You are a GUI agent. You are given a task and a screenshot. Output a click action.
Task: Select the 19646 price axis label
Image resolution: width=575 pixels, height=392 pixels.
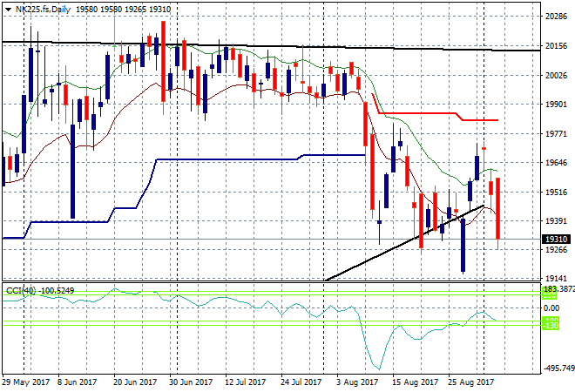(557, 163)
